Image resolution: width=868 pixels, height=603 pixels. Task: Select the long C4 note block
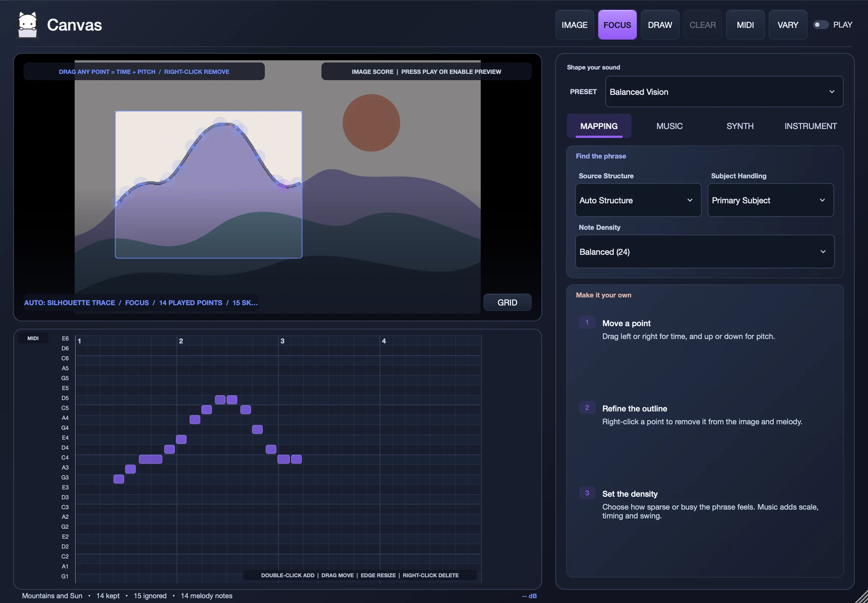[x=150, y=459]
